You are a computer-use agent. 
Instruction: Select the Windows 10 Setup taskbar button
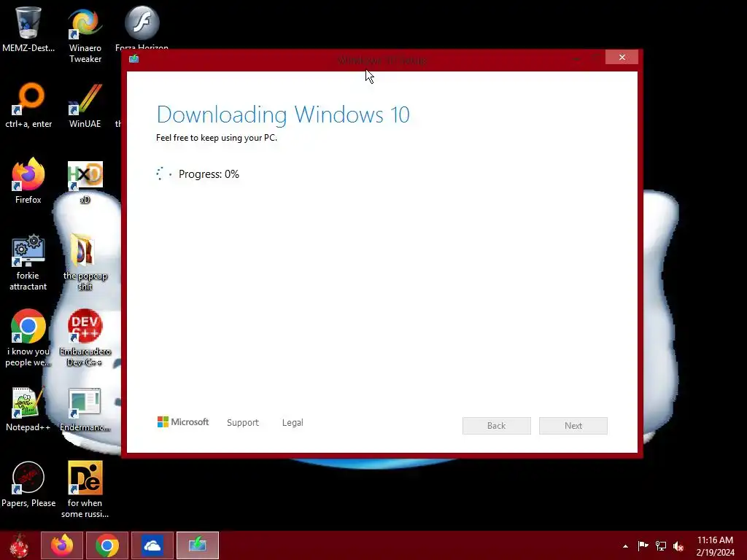pyautogui.click(x=197, y=545)
